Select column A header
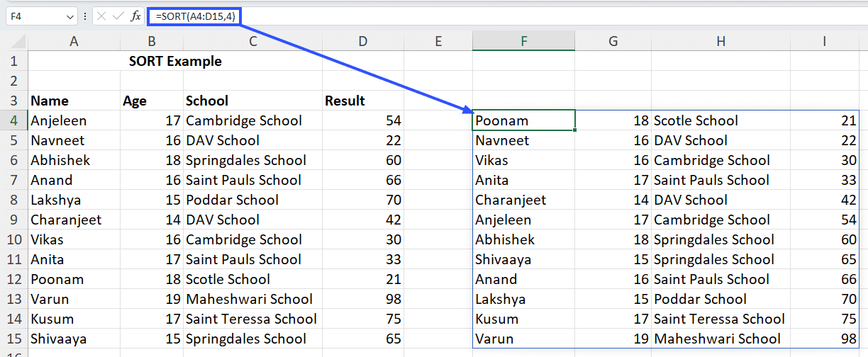The height and width of the screenshot is (357, 868). coord(74,42)
